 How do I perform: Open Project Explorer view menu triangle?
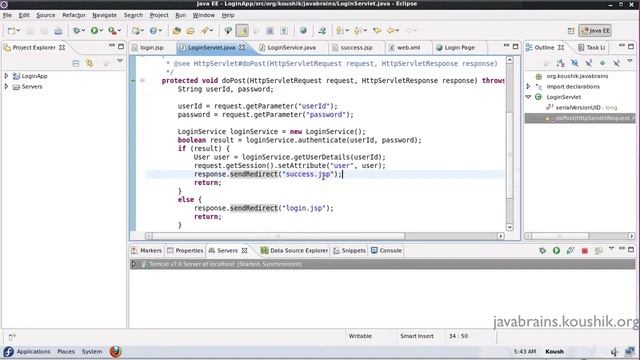120,61
